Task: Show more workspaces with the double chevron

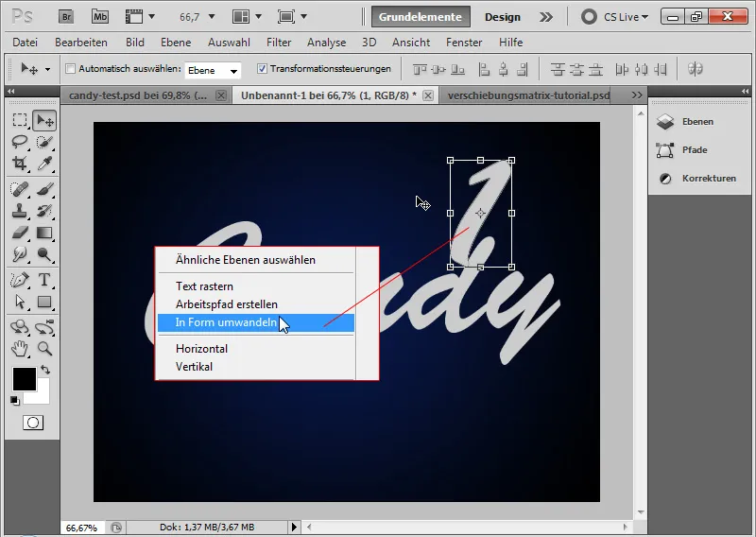Action: point(546,17)
